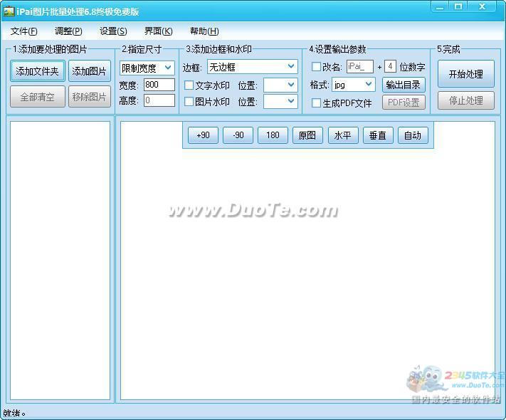Open the 设置(S) menu

point(113,31)
